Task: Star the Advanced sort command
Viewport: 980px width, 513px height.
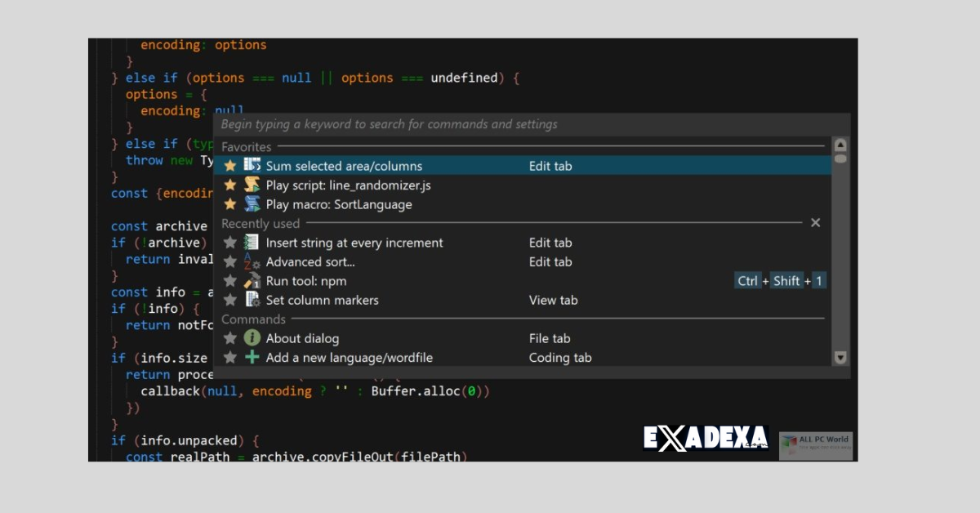Action: [x=229, y=261]
